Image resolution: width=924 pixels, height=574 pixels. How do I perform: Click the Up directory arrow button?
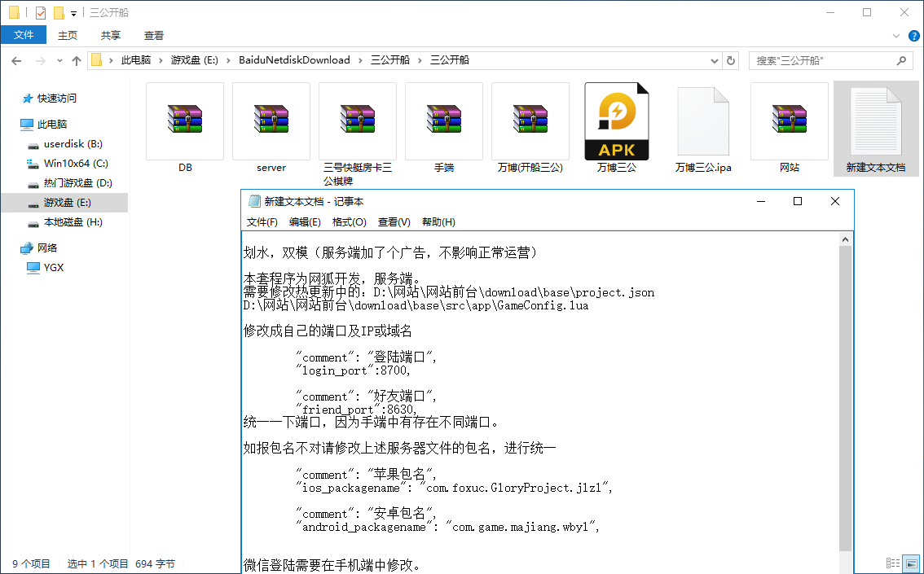(x=77, y=60)
